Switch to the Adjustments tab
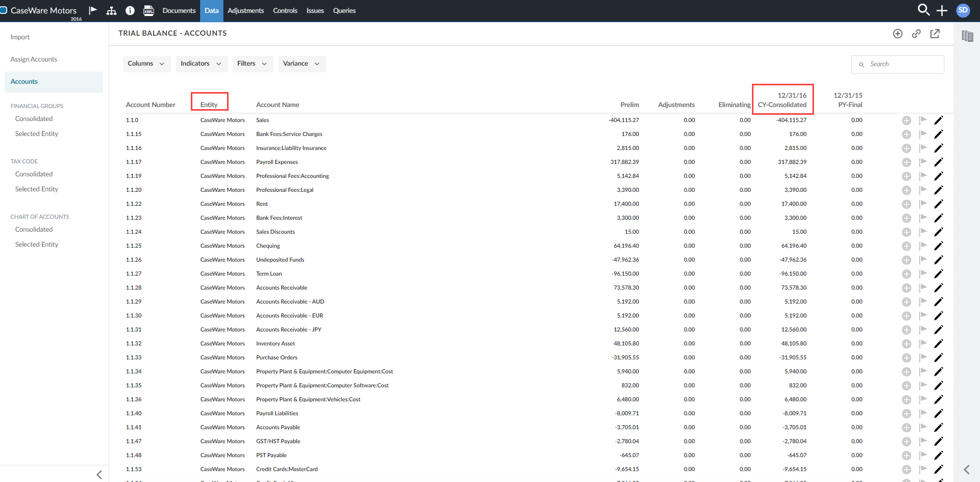The height and width of the screenshot is (482, 980). point(246,10)
